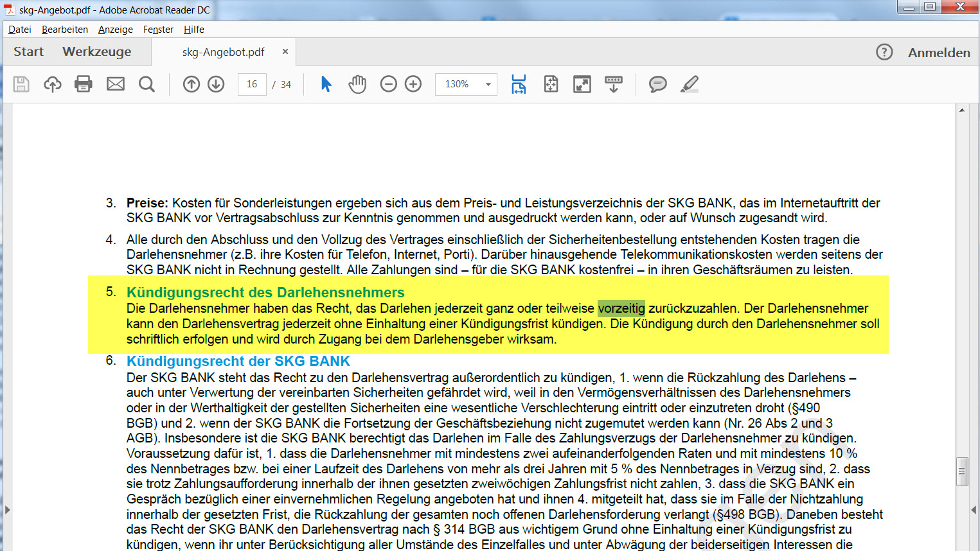
Task: Send file by email envelope icon
Action: click(116, 84)
